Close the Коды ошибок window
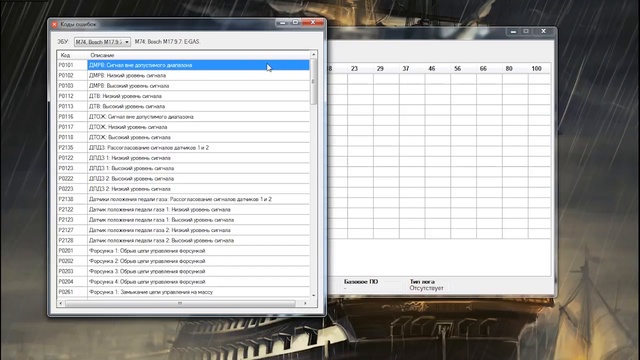Screen dimensions: 640x360 coord(313,23)
